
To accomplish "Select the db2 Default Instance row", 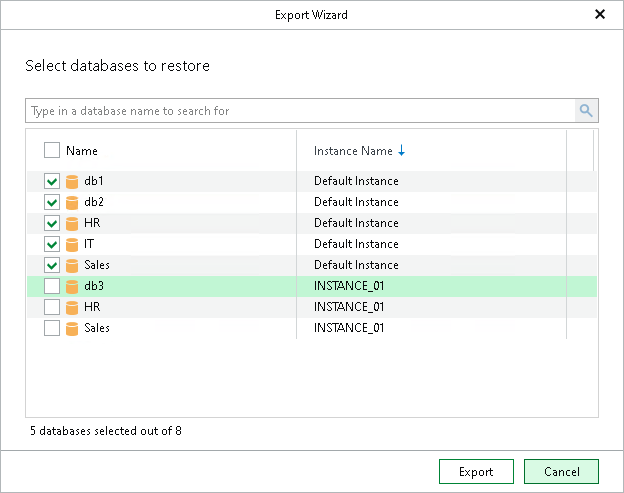I will [x=355, y=203].
